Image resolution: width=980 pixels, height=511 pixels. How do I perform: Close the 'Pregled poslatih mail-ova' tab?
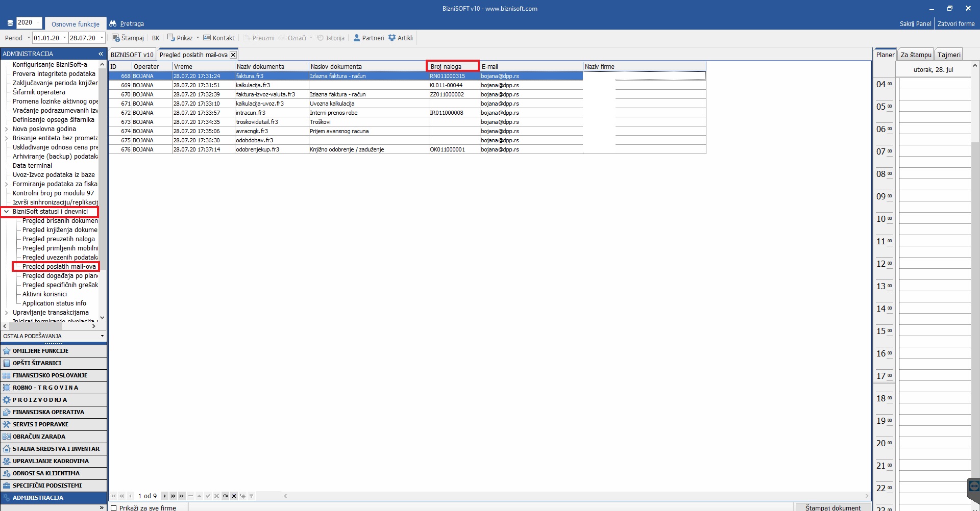pos(233,55)
